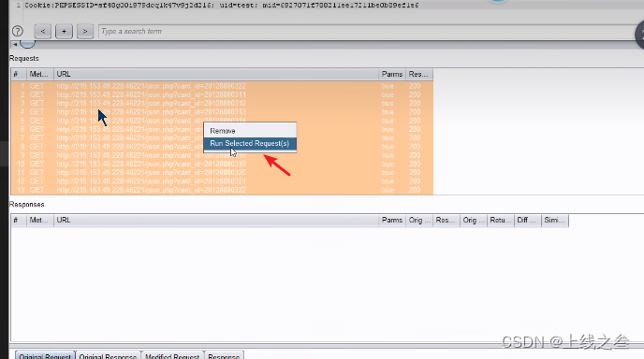
Task: Switch to the Original Request tab
Action: click(45, 355)
